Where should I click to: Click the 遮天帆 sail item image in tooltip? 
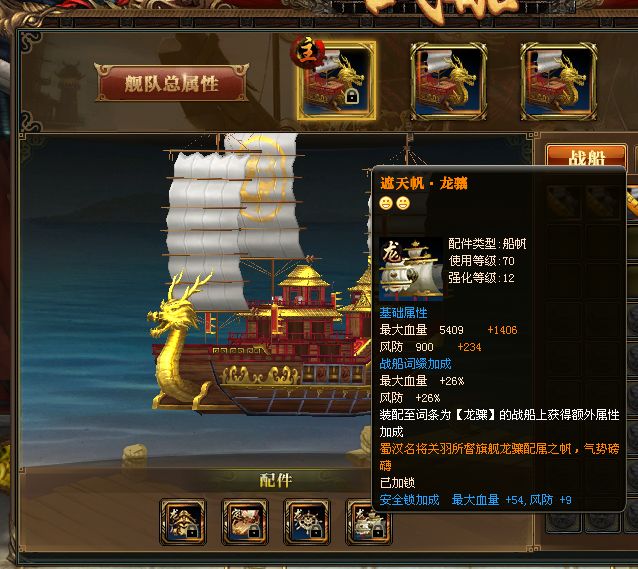tap(410, 269)
